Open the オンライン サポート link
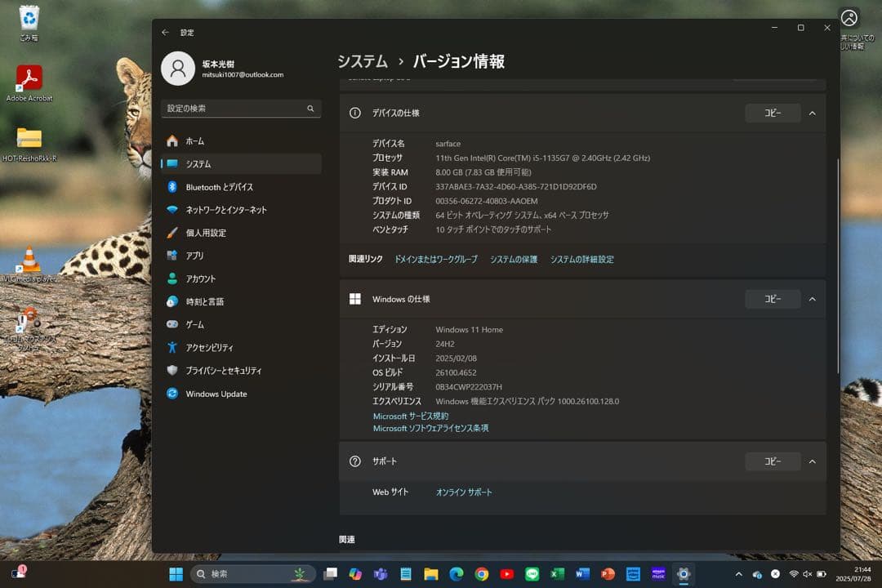Image resolution: width=882 pixels, height=588 pixels. pyautogui.click(x=464, y=492)
